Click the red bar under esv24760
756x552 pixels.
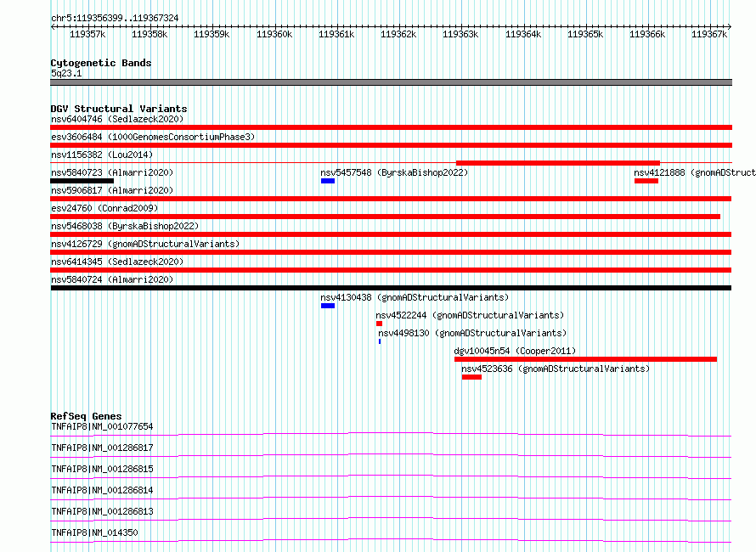386,217
